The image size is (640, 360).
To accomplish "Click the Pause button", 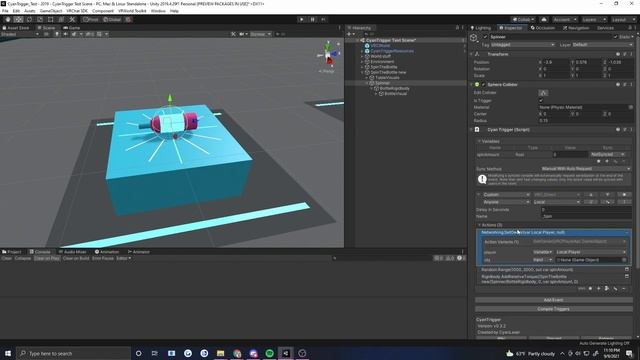I will coord(313,19).
